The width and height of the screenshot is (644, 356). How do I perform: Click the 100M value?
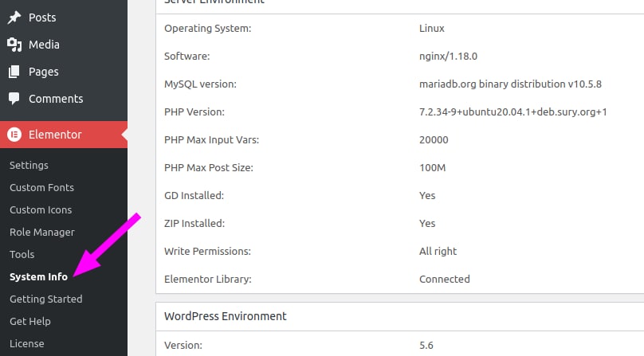tap(432, 167)
